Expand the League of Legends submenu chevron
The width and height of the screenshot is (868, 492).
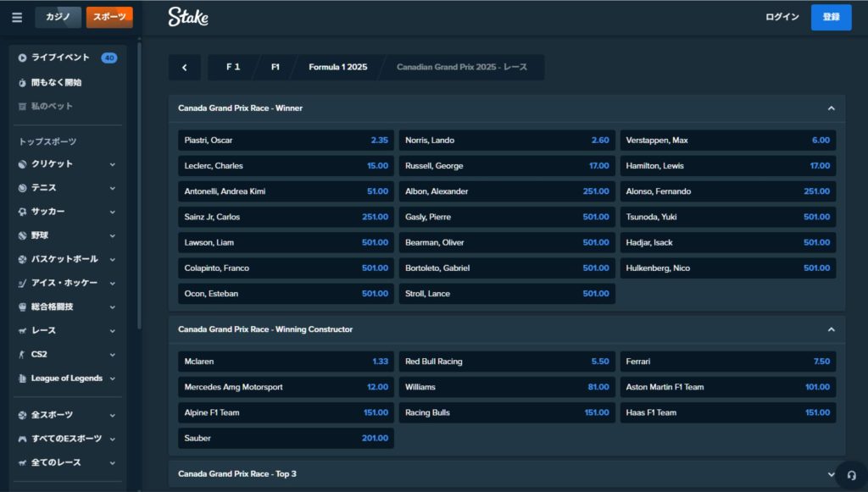point(113,379)
